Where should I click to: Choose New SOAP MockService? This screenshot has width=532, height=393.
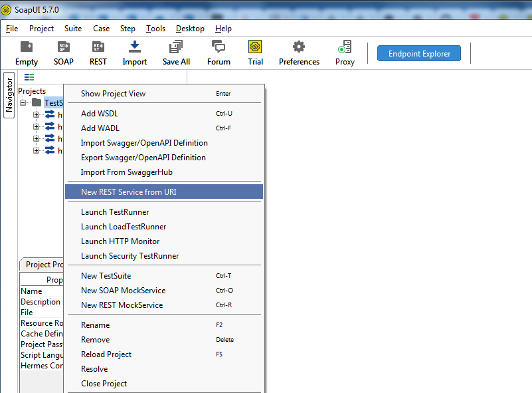[x=164, y=291]
